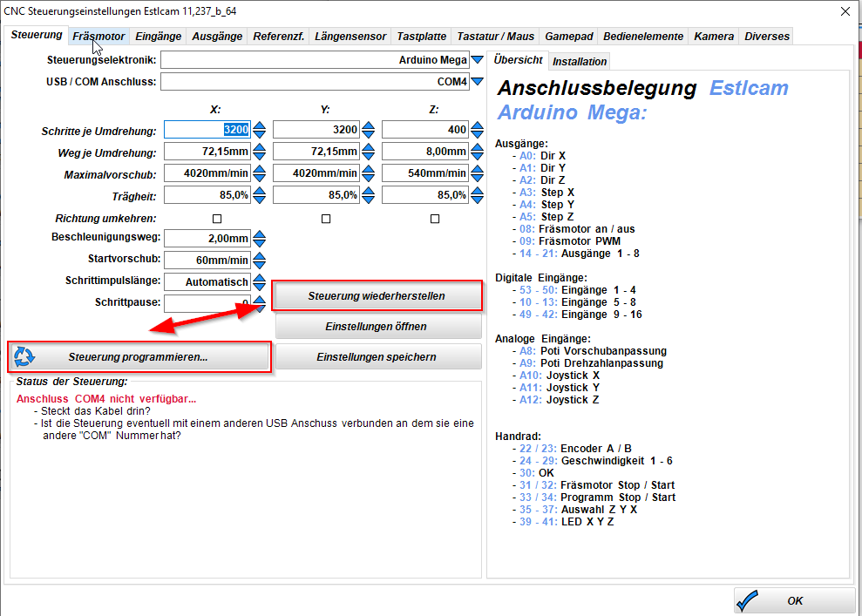Click the Schrittpause input field
Image resolution: width=862 pixels, height=616 pixels.
click(207, 303)
